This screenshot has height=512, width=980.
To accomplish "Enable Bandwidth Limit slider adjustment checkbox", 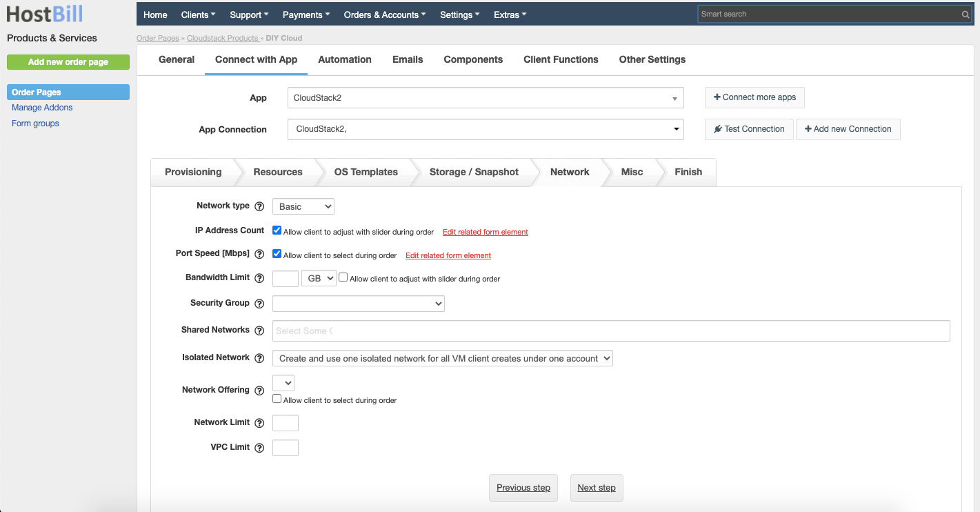I will tap(343, 277).
